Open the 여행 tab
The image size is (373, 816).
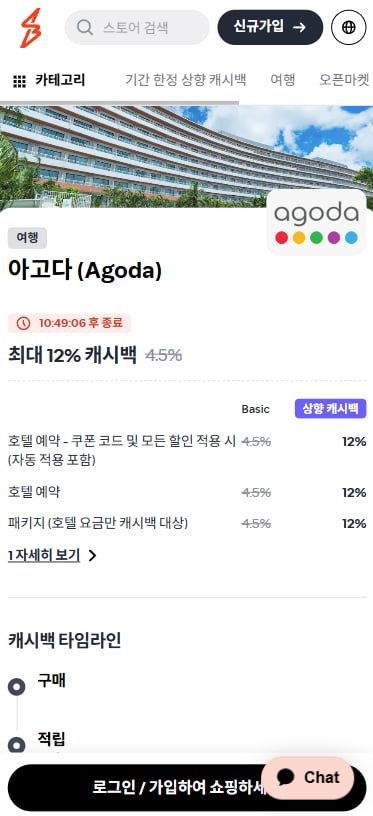click(283, 80)
